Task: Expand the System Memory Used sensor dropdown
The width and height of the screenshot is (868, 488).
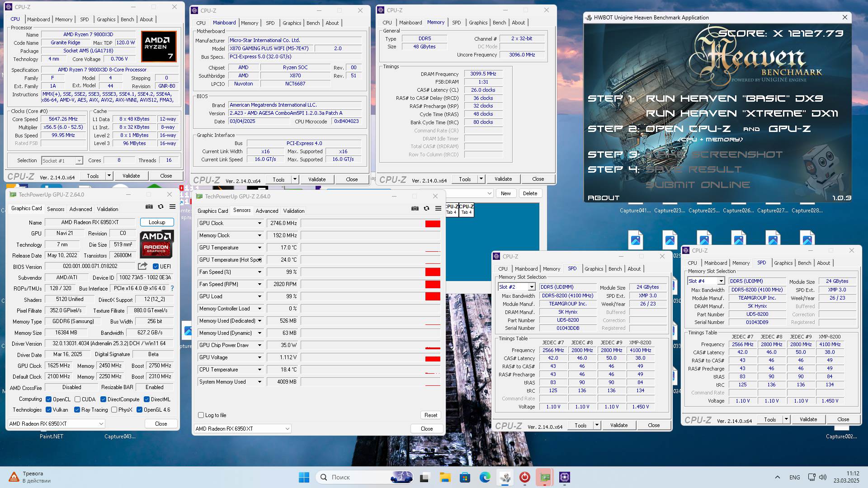Action: [x=259, y=382]
